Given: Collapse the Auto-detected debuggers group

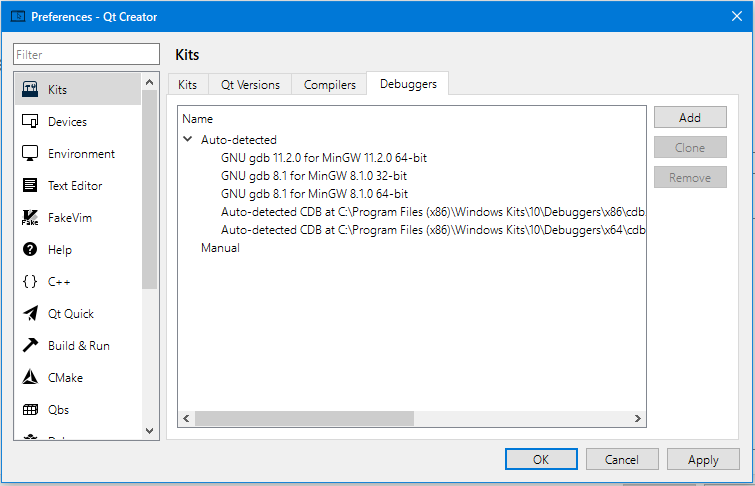Looking at the screenshot, I should coord(188,140).
